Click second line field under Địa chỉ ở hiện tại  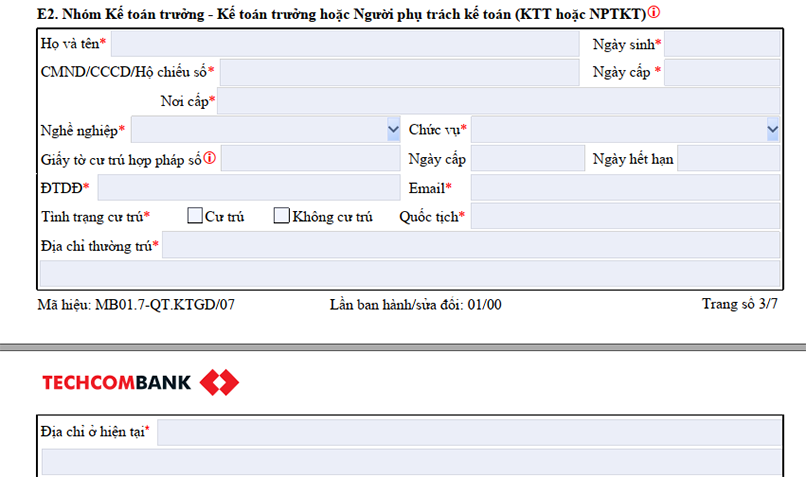(x=411, y=462)
